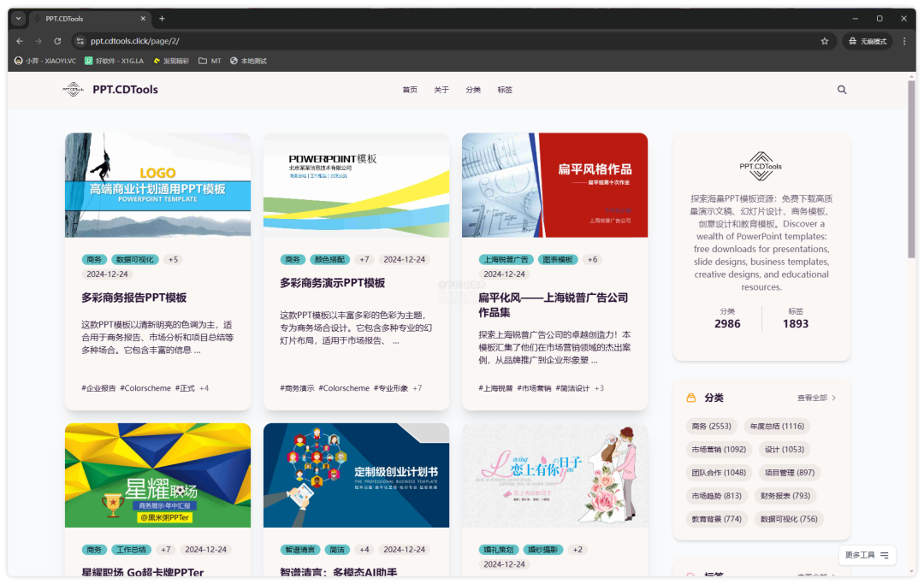Open the browser three-dot menu
The width and height of the screenshot is (924, 584).
pyautogui.click(x=904, y=41)
